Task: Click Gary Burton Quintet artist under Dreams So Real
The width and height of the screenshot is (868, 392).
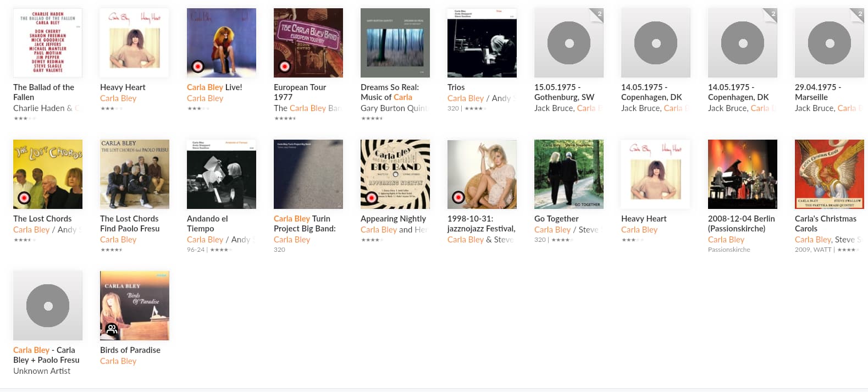Action: [x=394, y=108]
